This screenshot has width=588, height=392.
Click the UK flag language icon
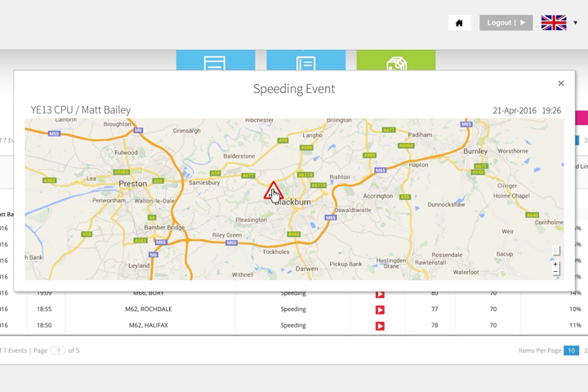point(554,23)
